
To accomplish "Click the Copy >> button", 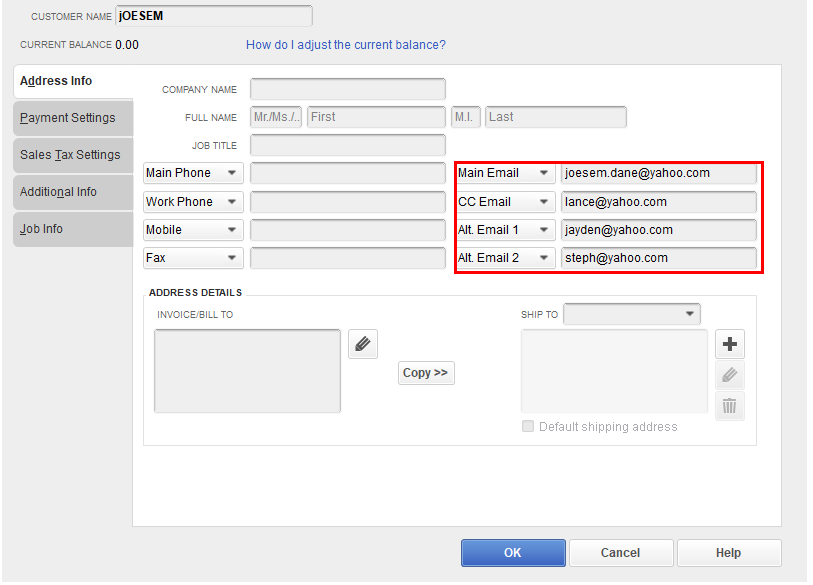I will tap(426, 373).
